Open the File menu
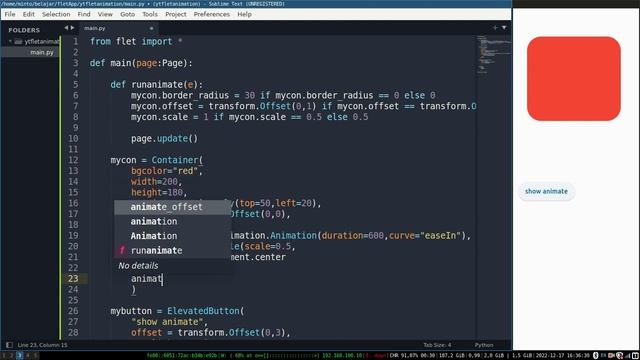Viewport: 640px width, 360px height. coord(10,14)
